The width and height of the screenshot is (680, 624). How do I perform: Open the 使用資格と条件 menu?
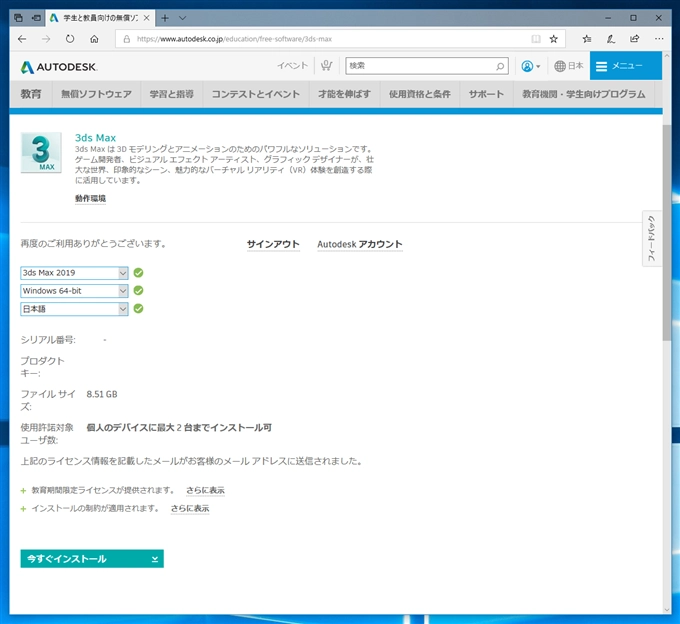420,94
